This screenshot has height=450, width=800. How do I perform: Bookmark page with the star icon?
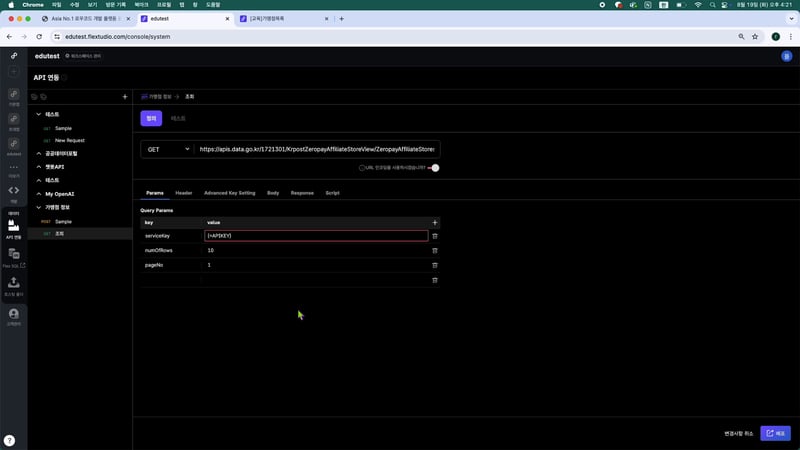[755, 36]
